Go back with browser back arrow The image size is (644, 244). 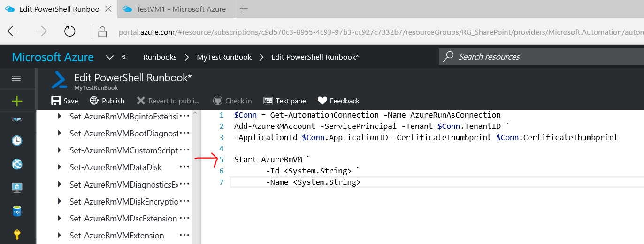[13, 31]
